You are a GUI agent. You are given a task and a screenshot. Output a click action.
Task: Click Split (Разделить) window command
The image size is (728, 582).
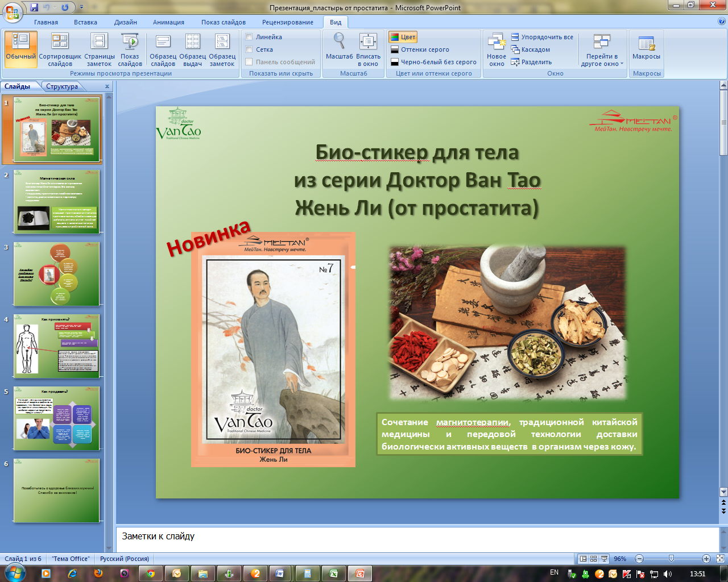pos(531,62)
